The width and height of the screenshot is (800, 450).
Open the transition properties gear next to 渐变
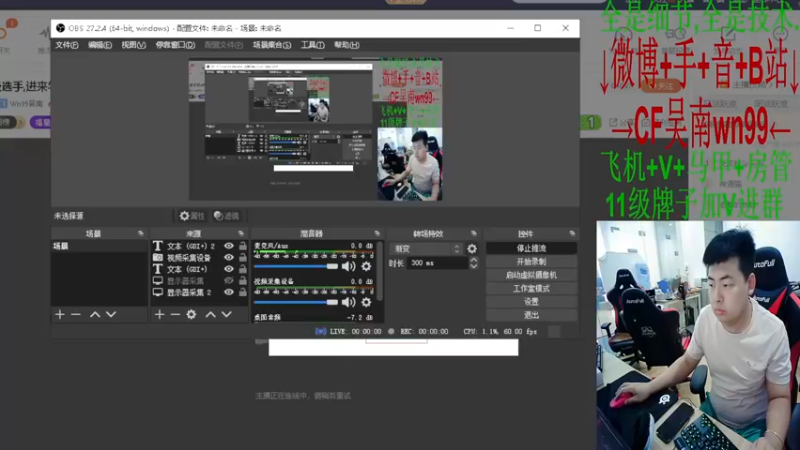click(x=472, y=248)
